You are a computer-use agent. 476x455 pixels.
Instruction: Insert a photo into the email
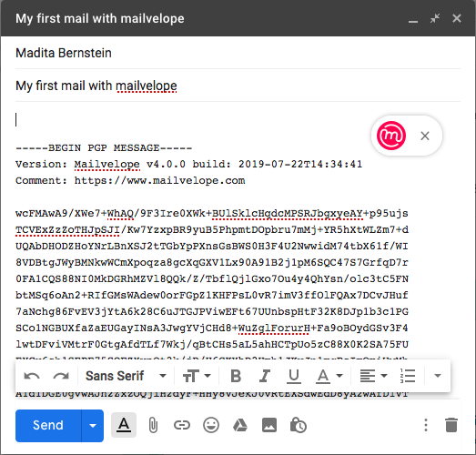tap(269, 425)
